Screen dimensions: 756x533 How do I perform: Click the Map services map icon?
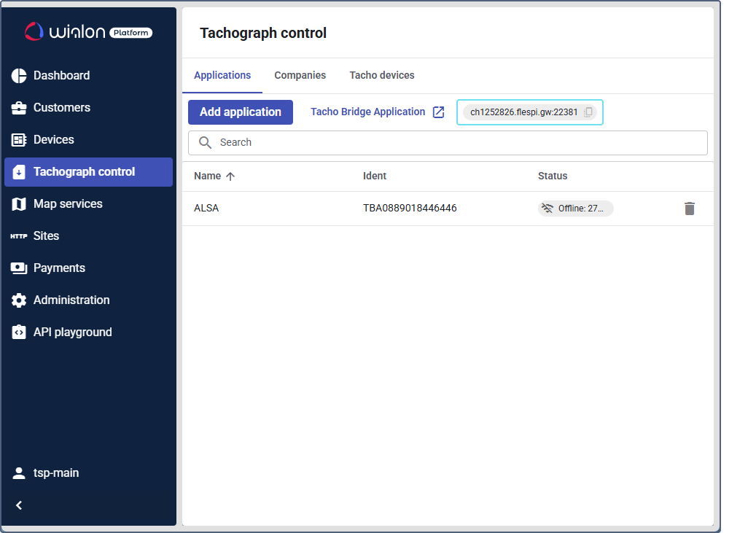(x=19, y=204)
